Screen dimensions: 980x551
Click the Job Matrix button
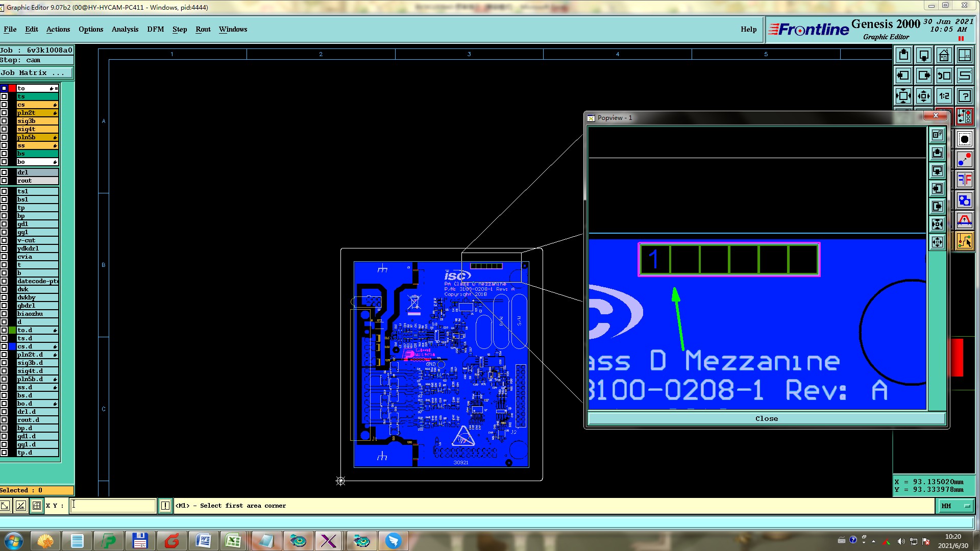tap(37, 73)
